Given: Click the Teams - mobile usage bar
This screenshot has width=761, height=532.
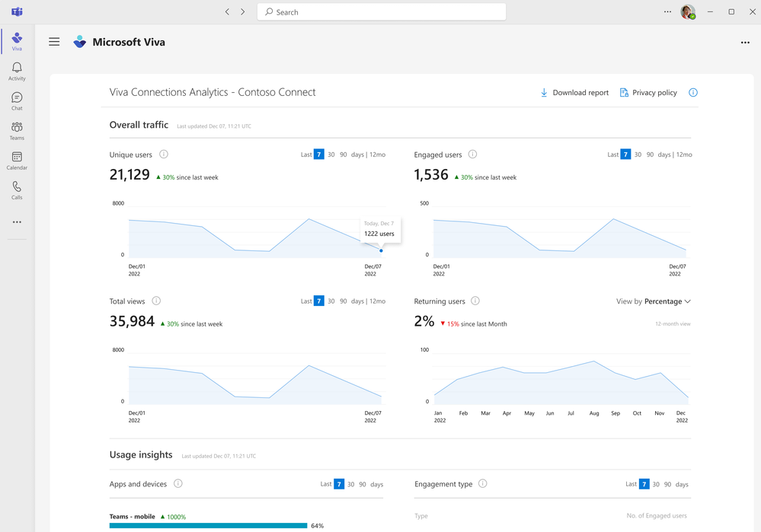Looking at the screenshot, I should pos(208,526).
